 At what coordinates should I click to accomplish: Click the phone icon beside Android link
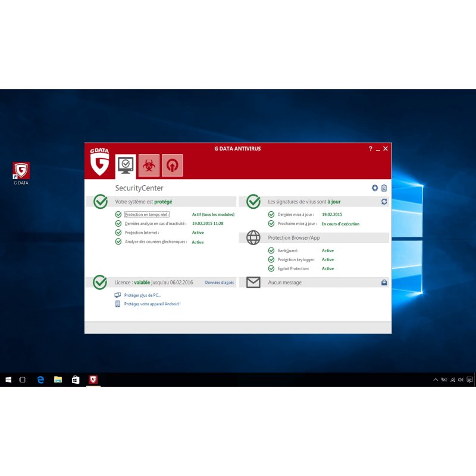[117, 304]
